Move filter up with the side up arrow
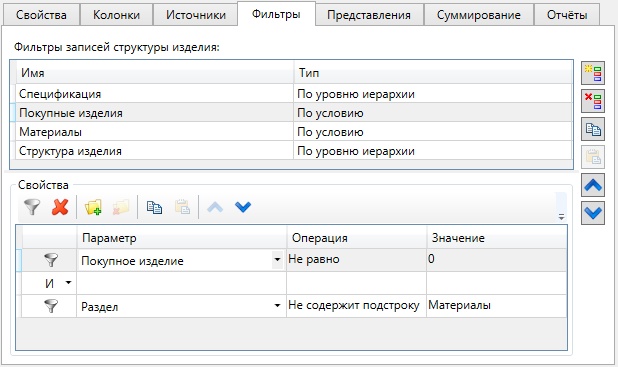Viewport: 618px width, 367px height. [593, 185]
